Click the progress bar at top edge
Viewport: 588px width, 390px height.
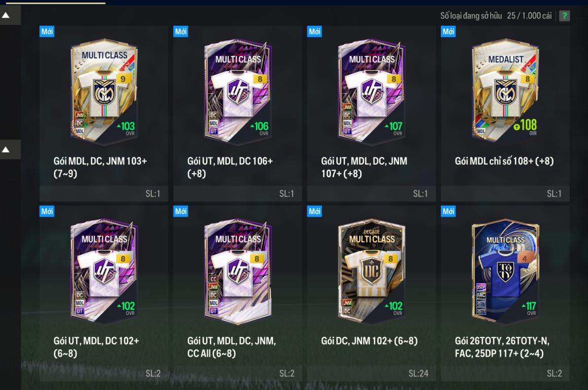[x=55, y=3]
